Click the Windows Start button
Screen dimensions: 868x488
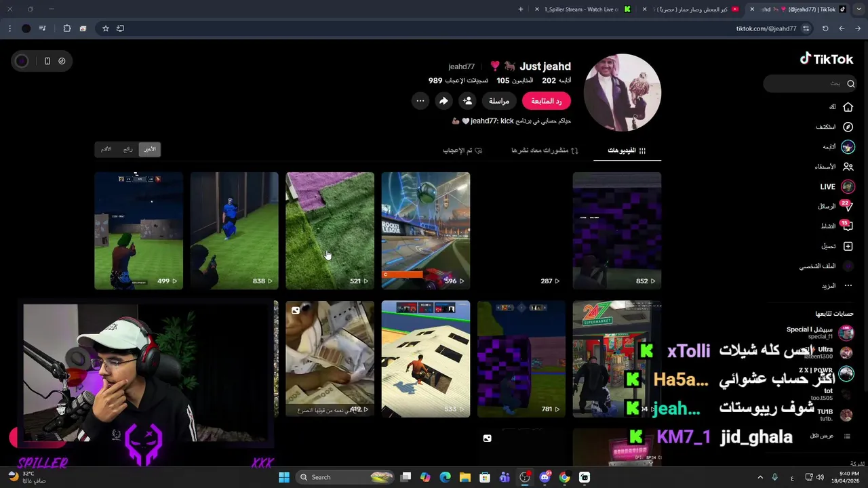pyautogui.click(x=284, y=477)
